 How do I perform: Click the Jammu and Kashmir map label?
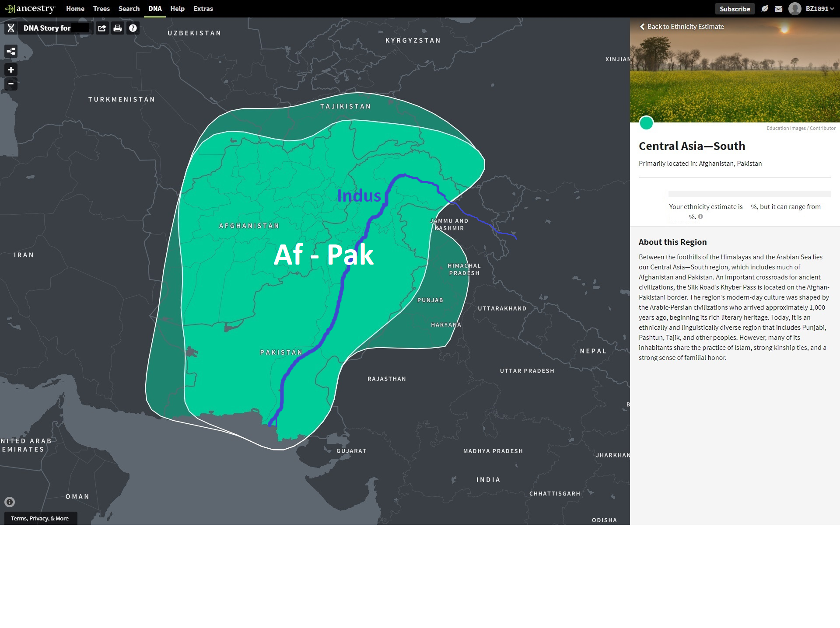point(449,224)
